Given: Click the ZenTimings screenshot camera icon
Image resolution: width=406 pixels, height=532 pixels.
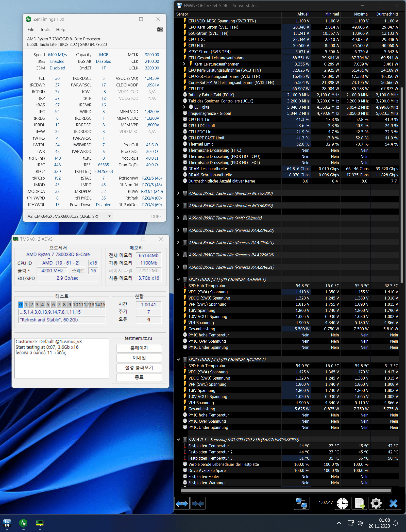Looking at the screenshot, I should pyautogui.click(x=160, y=29).
